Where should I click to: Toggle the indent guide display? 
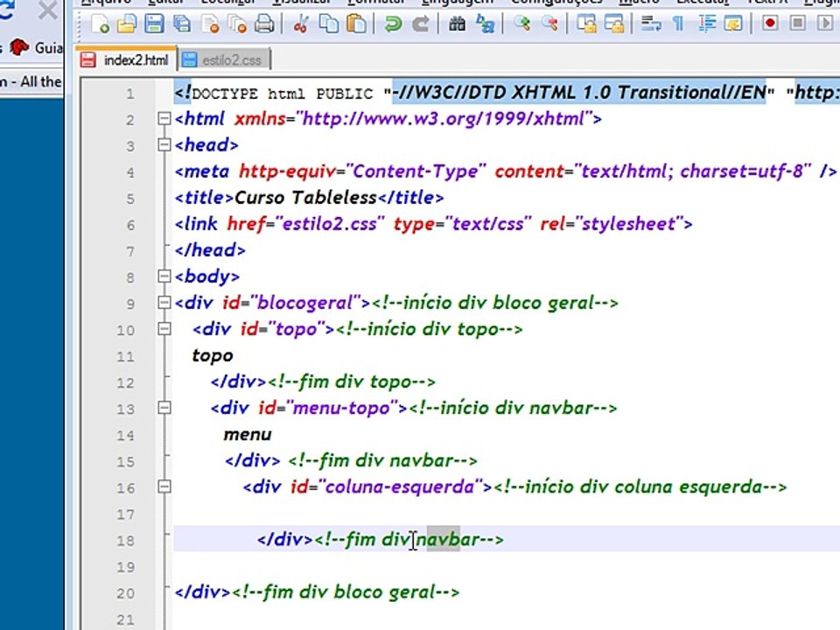coord(707,24)
